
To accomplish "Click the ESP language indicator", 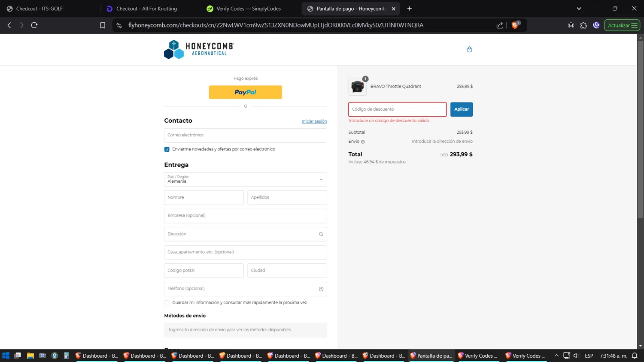I will (589, 356).
